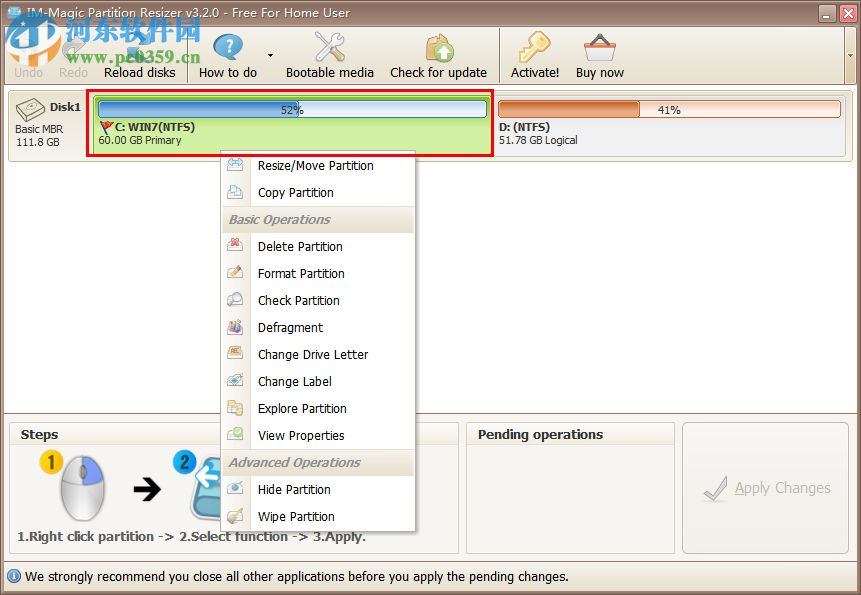861x595 pixels.
Task: Click the Delete Partition red X icon
Action: 235,245
